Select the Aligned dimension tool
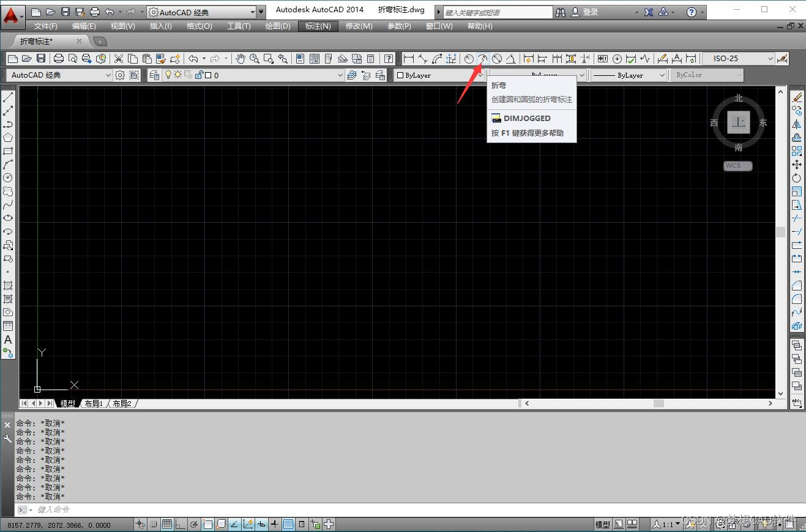Image resolution: width=806 pixels, height=532 pixels. click(x=423, y=59)
